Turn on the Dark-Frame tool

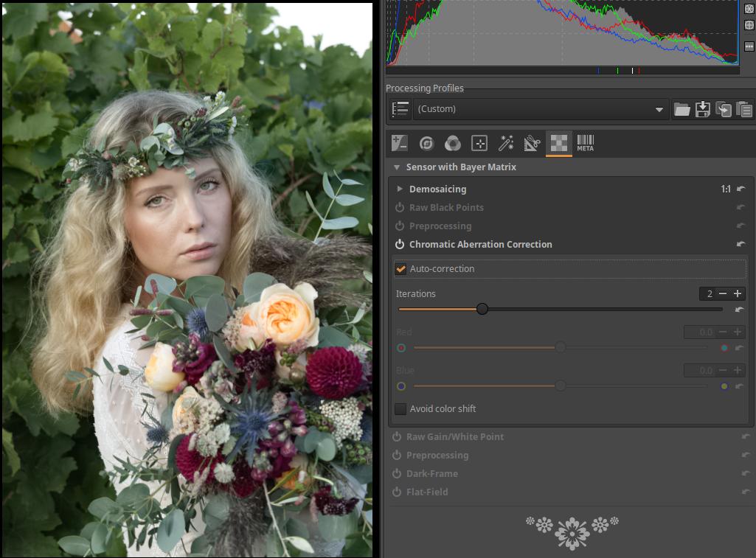[x=397, y=474]
